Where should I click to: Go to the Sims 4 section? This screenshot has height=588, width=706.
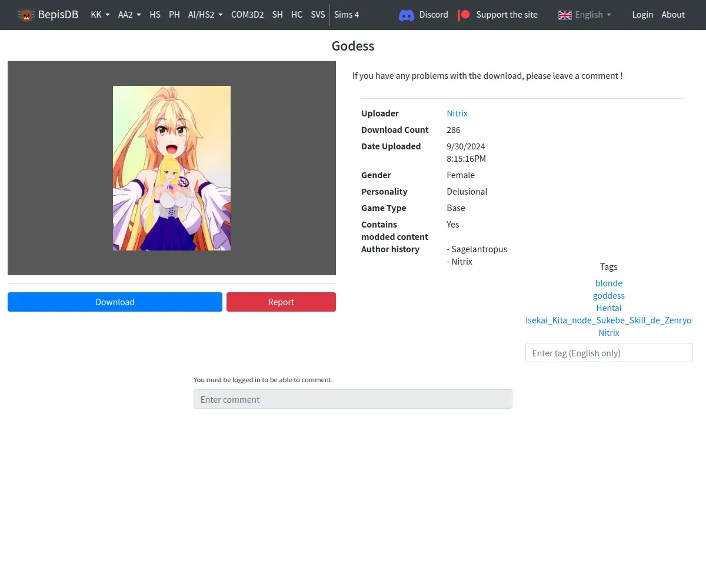[x=347, y=15]
